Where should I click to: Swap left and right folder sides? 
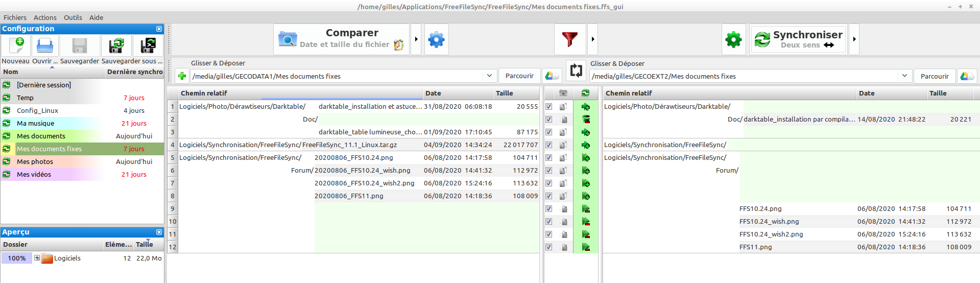[x=576, y=70]
